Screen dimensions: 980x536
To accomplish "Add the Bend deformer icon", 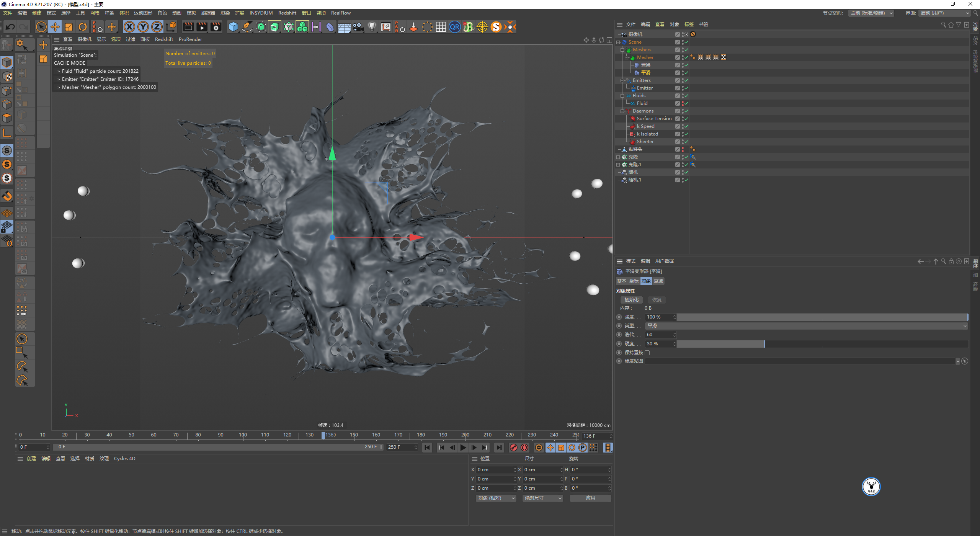I will 330,27.
